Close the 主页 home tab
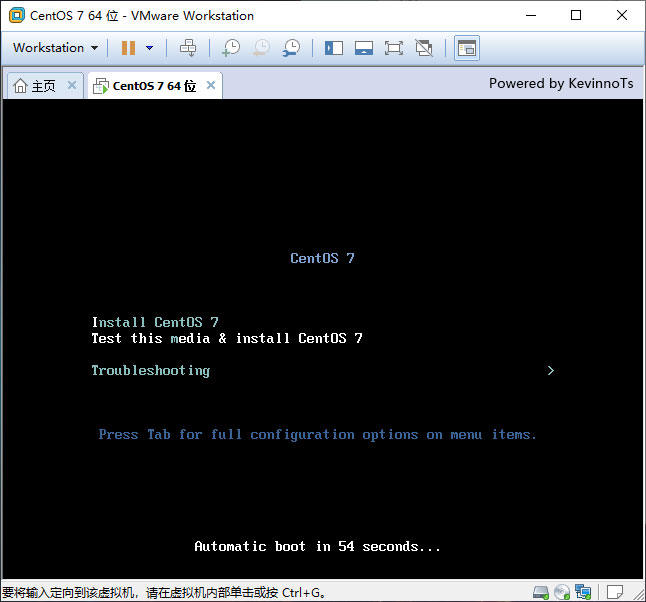646x602 pixels. point(72,85)
